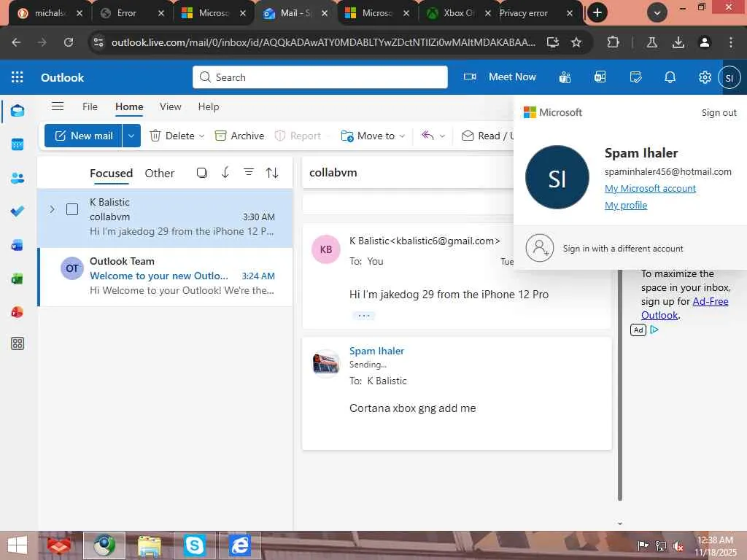Open the browser downloads icon
747x560 pixels.
(678, 42)
